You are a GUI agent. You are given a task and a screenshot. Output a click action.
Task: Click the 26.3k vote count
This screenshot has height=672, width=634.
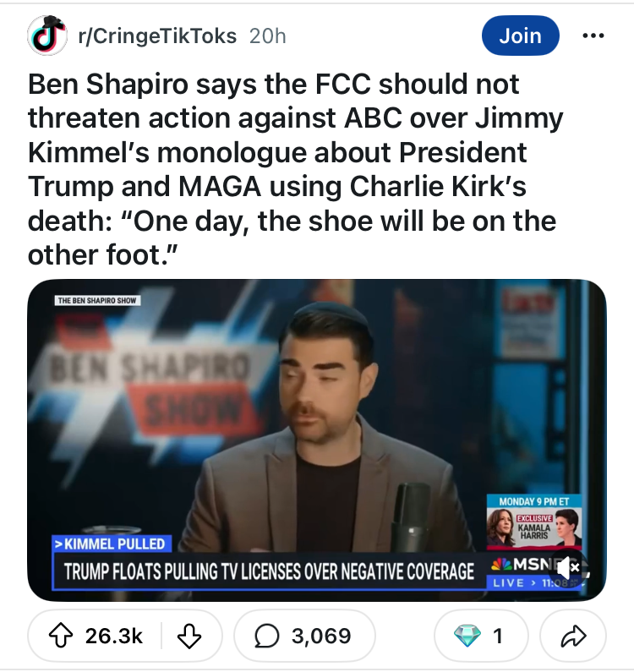(x=114, y=635)
